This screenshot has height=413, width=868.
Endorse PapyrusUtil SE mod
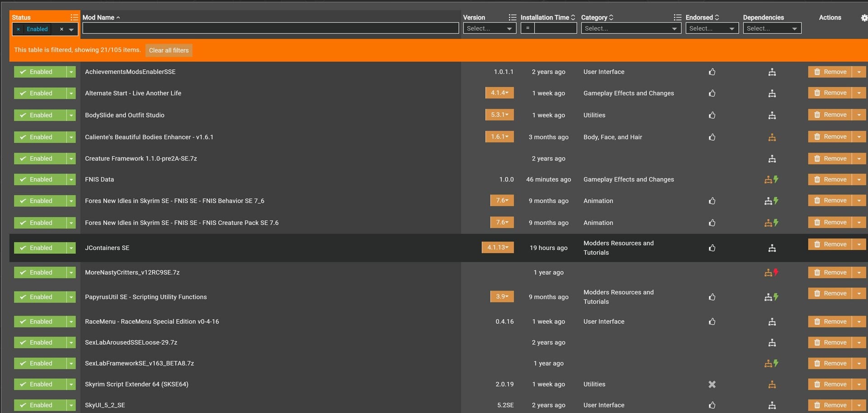click(x=712, y=297)
